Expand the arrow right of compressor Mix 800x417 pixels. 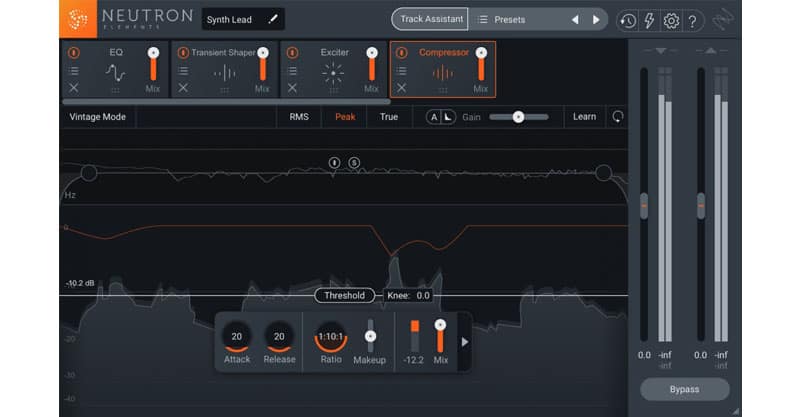pyautogui.click(x=464, y=342)
